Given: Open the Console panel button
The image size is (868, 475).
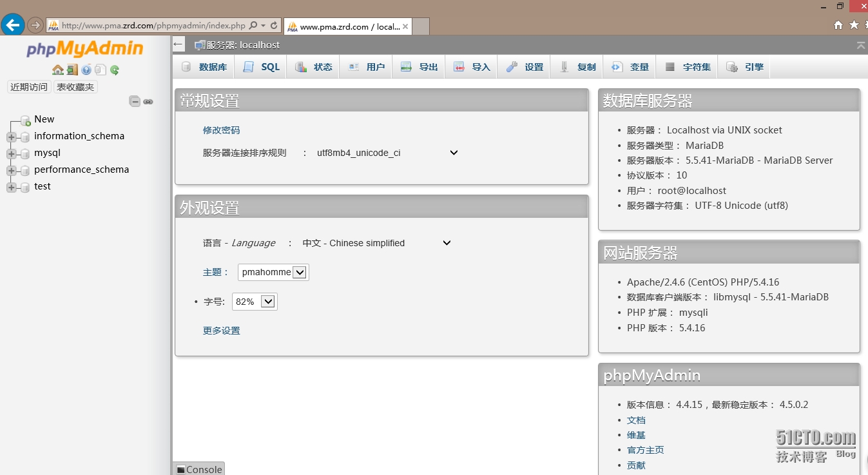Looking at the screenshot, I should pyautogui.click(x=199, y=469).
